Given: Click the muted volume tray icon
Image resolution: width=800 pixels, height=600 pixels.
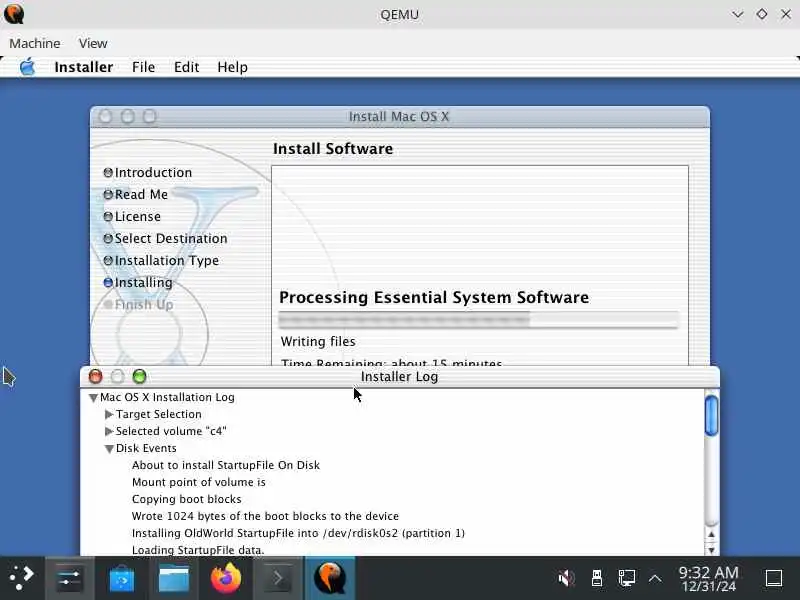Looking at the screenshot, I should click(x=566, y=579).
